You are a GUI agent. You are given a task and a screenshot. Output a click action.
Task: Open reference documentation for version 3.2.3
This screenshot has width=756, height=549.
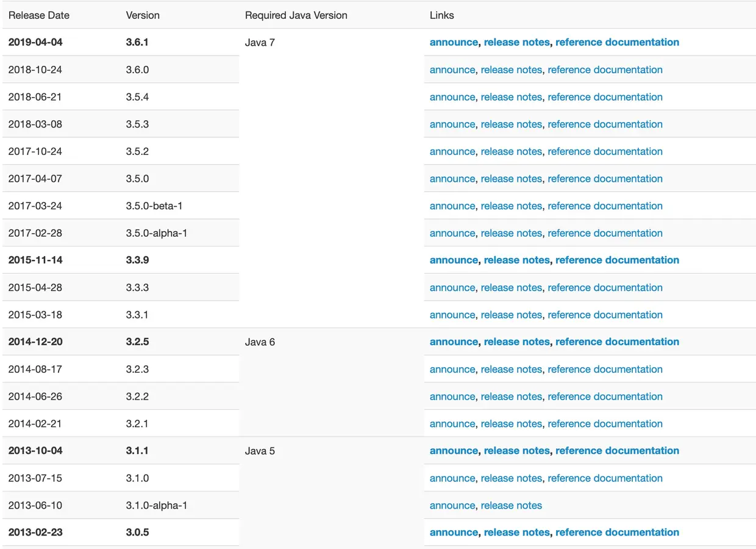tap(605, 369)
